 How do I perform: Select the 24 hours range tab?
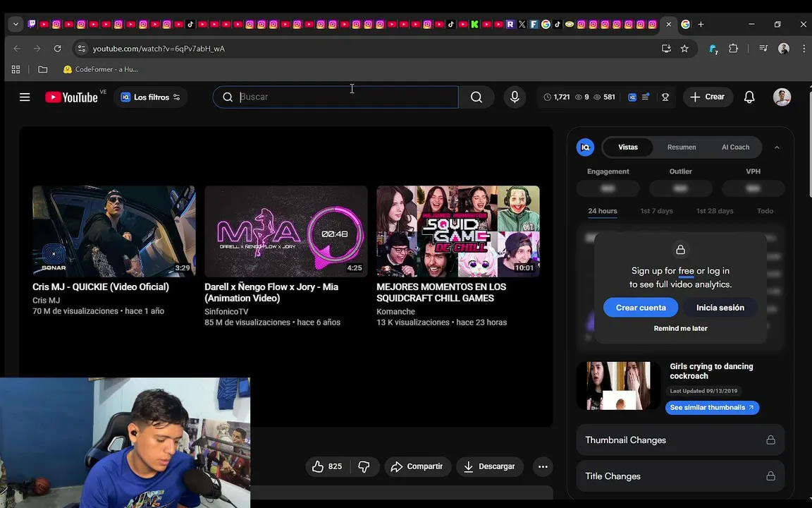tap(602, 211)
